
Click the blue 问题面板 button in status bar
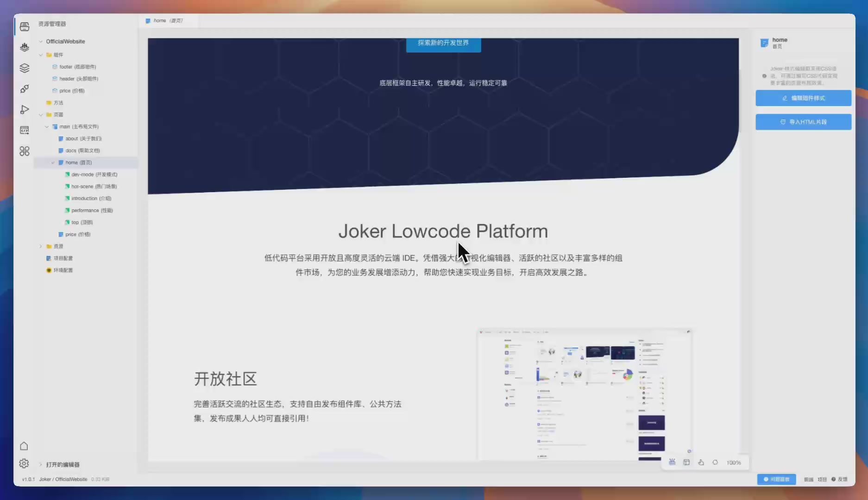click(x=776, y=479)
